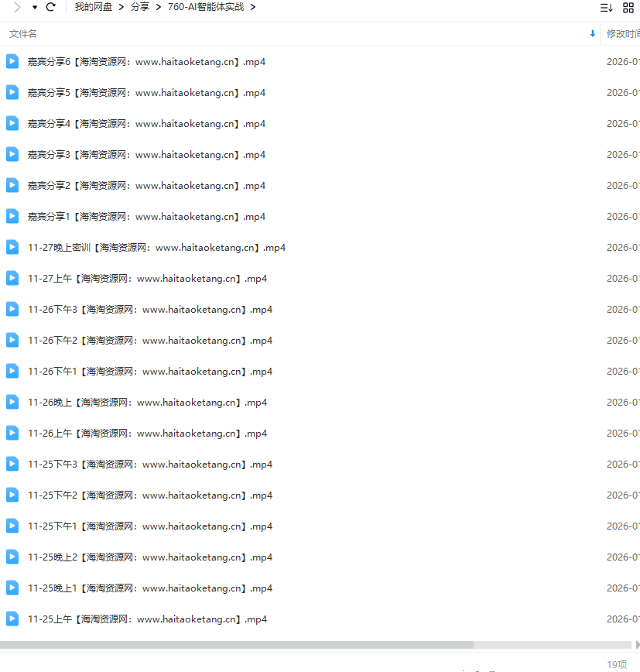
Task: Sort by 修改时间 column header
Action: [x=622, y=34]
